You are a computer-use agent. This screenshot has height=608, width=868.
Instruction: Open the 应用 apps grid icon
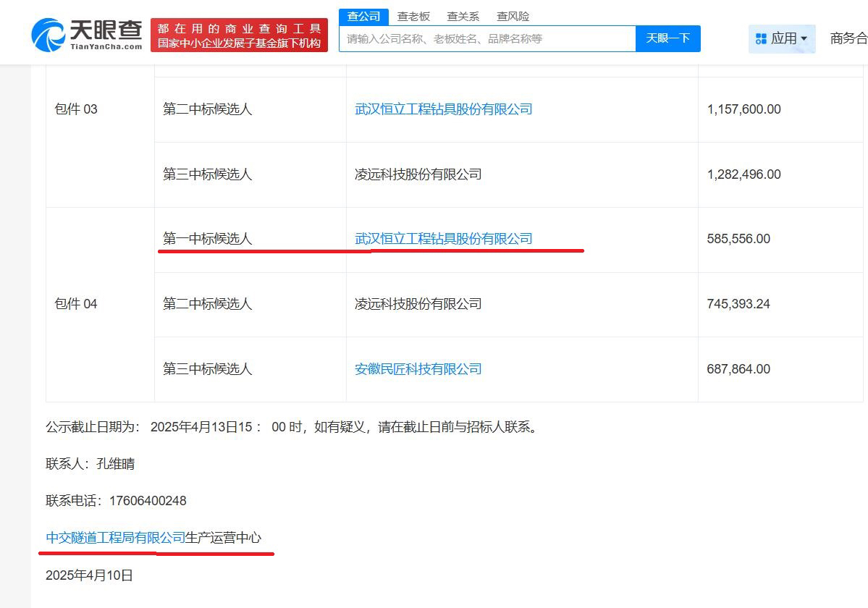click(761, 39)
